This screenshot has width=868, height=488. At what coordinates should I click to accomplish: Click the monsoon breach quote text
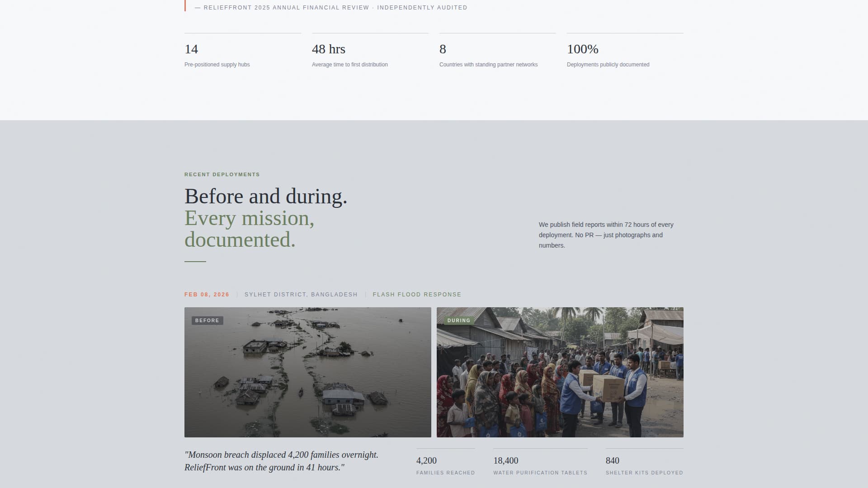pos(281,461)
